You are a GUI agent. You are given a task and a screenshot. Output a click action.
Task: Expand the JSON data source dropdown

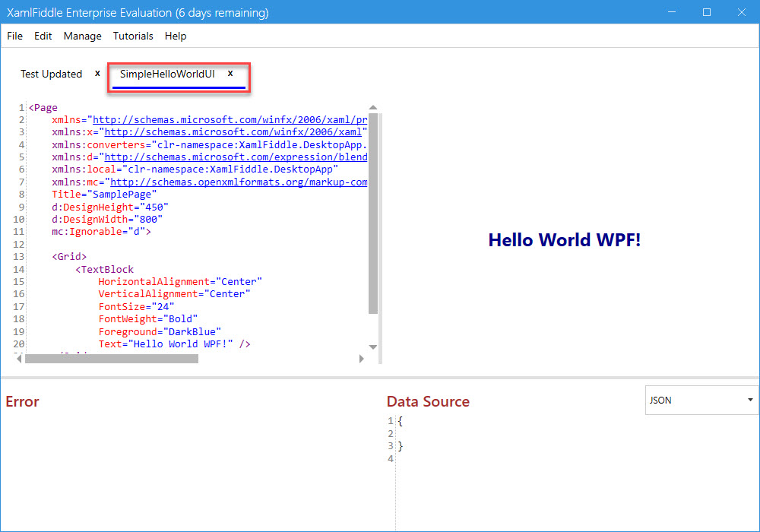[x=701, y=401]
